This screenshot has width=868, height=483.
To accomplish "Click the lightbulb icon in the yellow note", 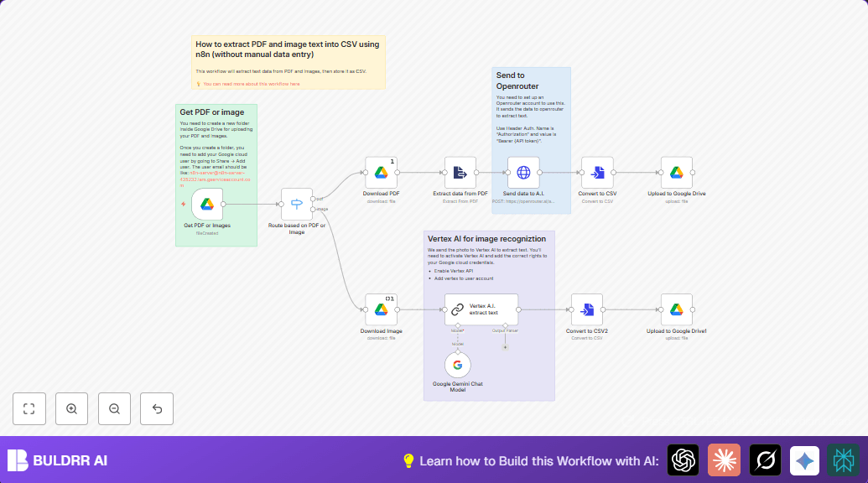I will 198,84.
